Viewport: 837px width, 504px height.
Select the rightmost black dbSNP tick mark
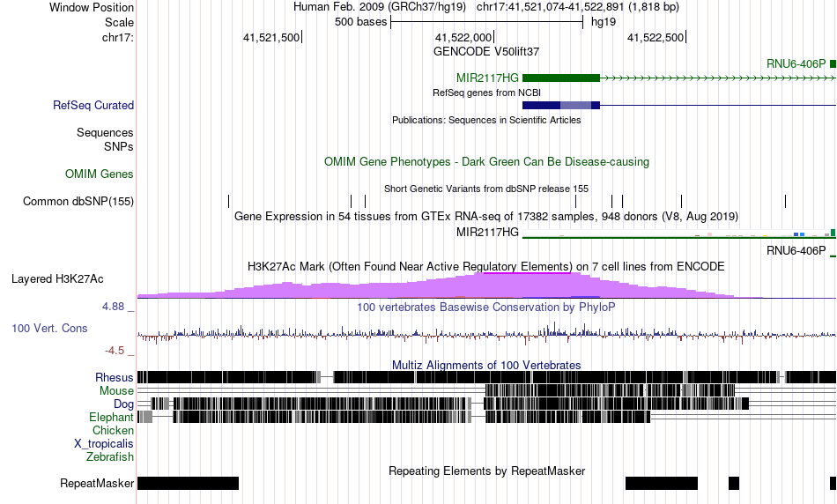click(785, 201)
